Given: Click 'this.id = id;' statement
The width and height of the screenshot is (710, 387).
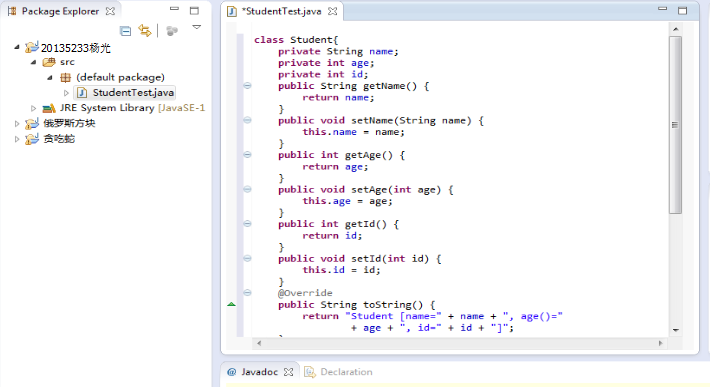Looking at the screenshot, I should coord(341,270).
